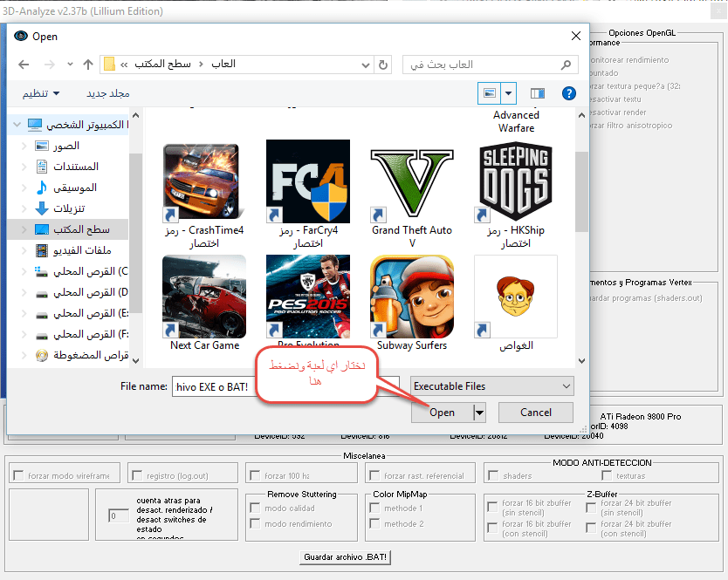Image resolution: width=728 pixels, height=580 pixels.
Task: Enable anti-detection shaders checkbox
Action: click(x=493, y=475)
